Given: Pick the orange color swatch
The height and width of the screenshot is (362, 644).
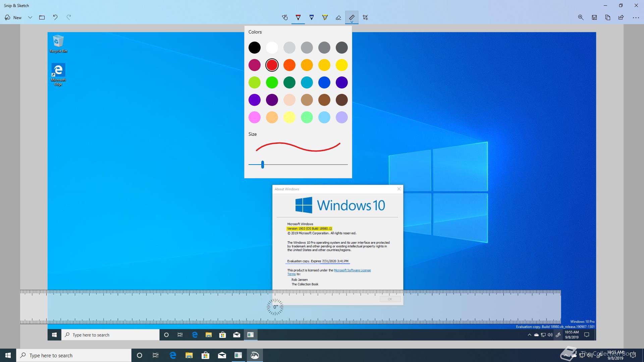Looking at the screenshot, I should pyautogui.click(x=289, y=65).
